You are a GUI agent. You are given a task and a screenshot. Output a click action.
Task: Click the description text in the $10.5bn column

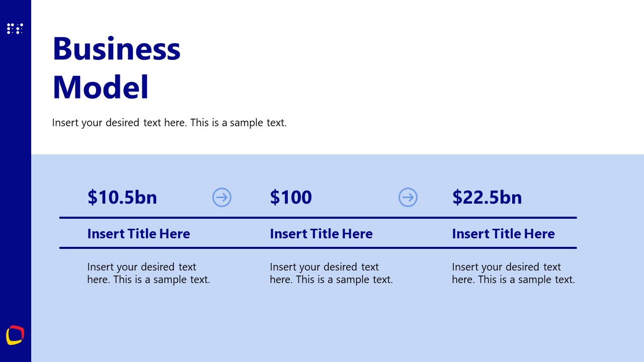148,273
